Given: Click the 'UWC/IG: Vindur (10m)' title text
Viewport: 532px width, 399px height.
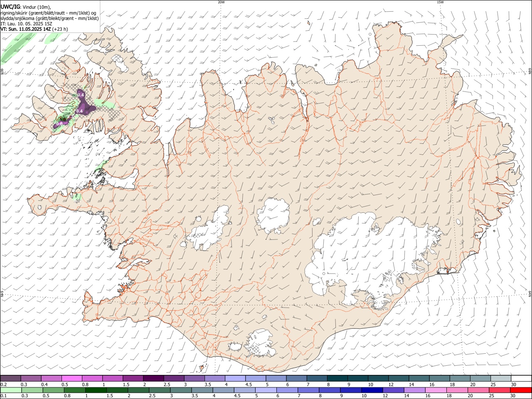Looking at the screenshot, I should [26, 7].
